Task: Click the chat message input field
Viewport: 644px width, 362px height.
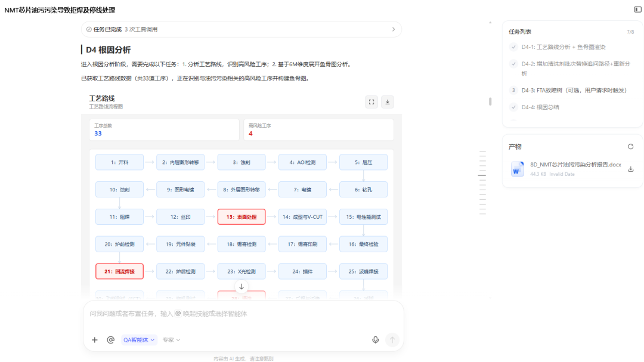Action: [242, 314]
